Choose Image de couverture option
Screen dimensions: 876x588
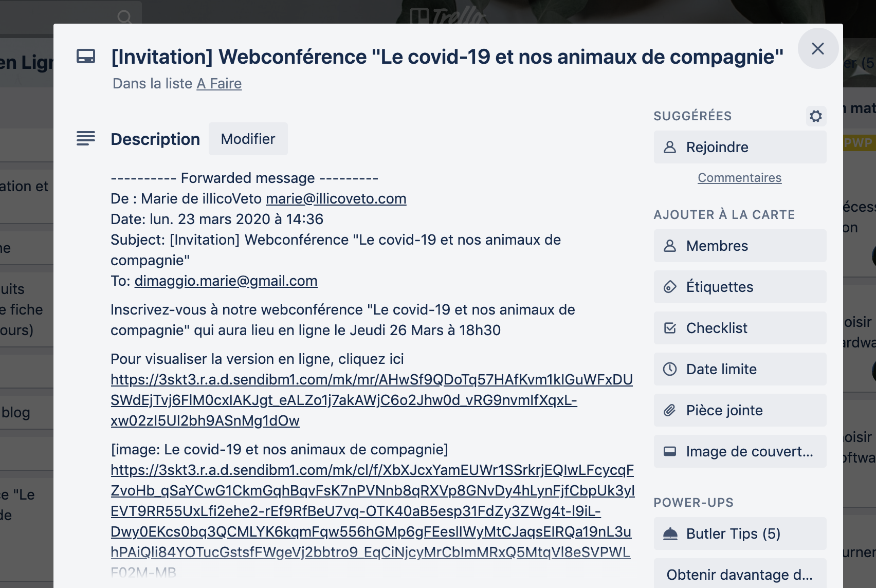click(x=740, y=452)
